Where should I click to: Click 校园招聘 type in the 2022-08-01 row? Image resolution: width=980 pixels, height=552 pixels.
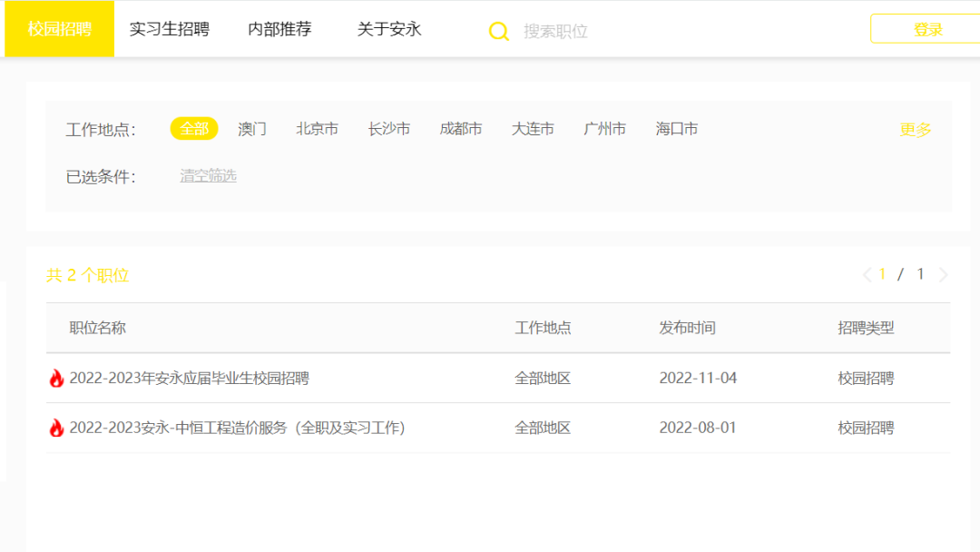[x=867, y=428]
